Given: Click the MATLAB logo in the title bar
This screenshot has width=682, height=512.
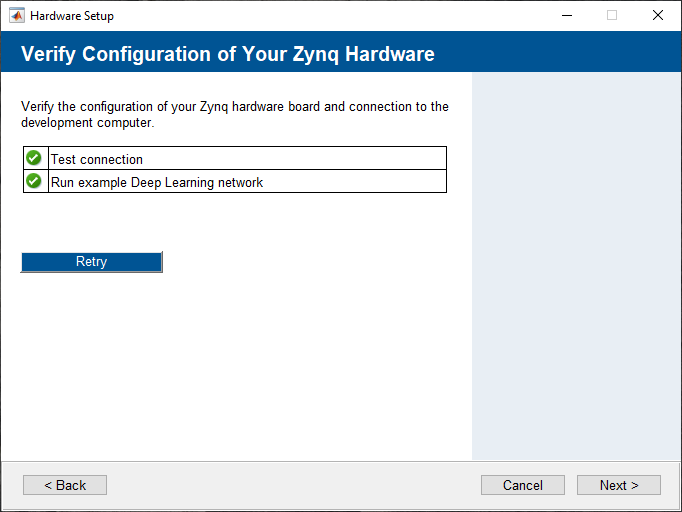Looking at the screenshot, I should coord(17,15).
